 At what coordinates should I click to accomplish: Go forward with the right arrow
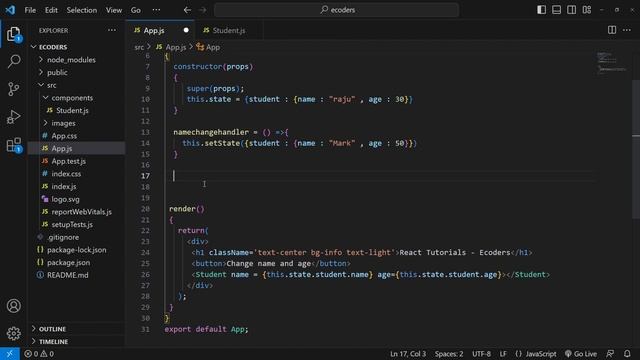tap(202, 10)
